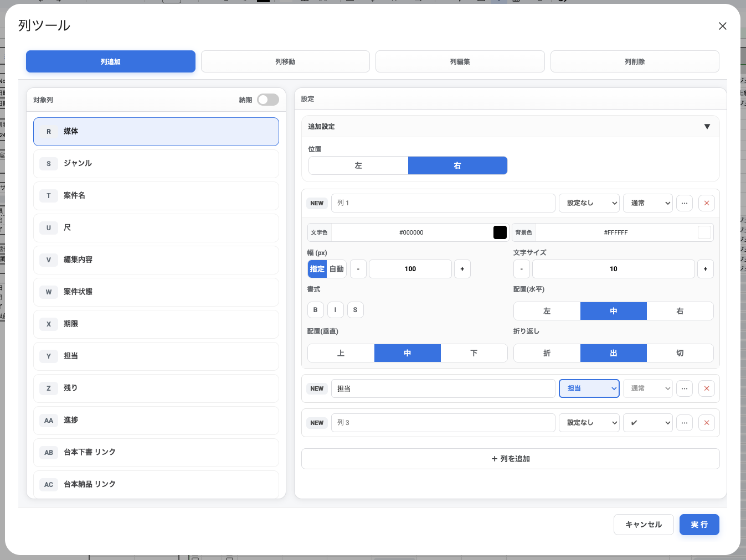Open 設定なし dropdown for 列 1
Screen dimensions: 746x560
(x=589, y=203)
